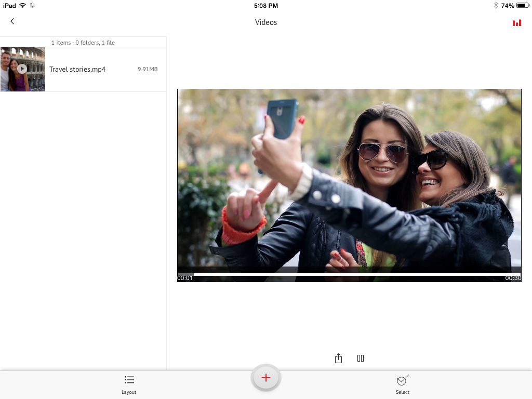Select the Travel stories.mp4 file name
The width and height of the screenshot is (532, 399).
click(x=77, y=69)
